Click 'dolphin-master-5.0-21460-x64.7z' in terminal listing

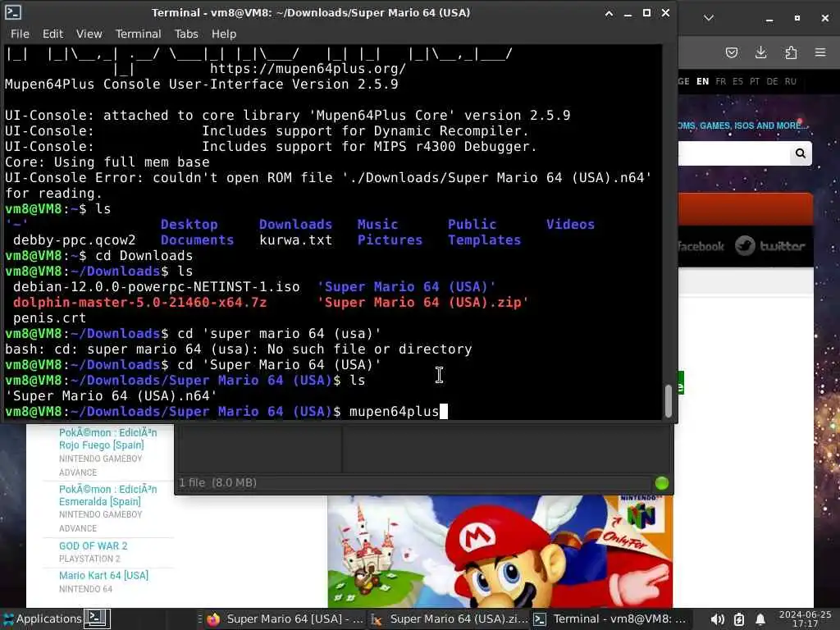coord(139,302)
